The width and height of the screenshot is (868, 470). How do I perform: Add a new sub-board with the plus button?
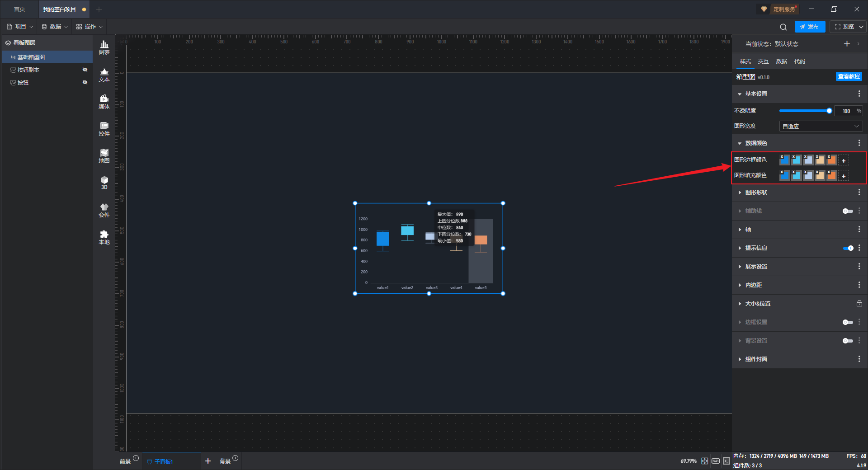tap(208, 461)
